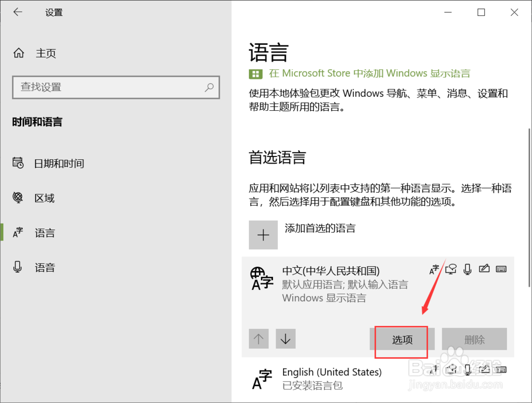The image size is (532, 403).
Task: Maximize the Settings window
Action: pos(481,13)
